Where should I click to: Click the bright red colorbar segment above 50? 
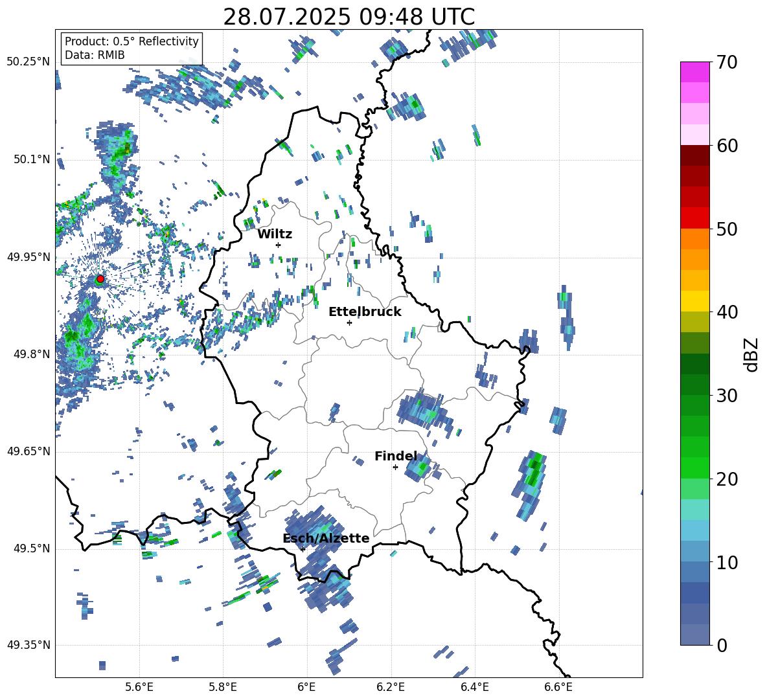(x=694, y=218)
